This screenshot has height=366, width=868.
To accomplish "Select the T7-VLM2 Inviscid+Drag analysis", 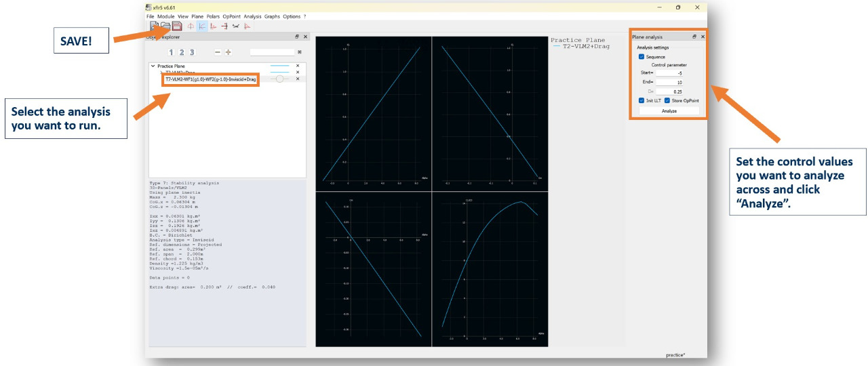I will coord(210,79).
